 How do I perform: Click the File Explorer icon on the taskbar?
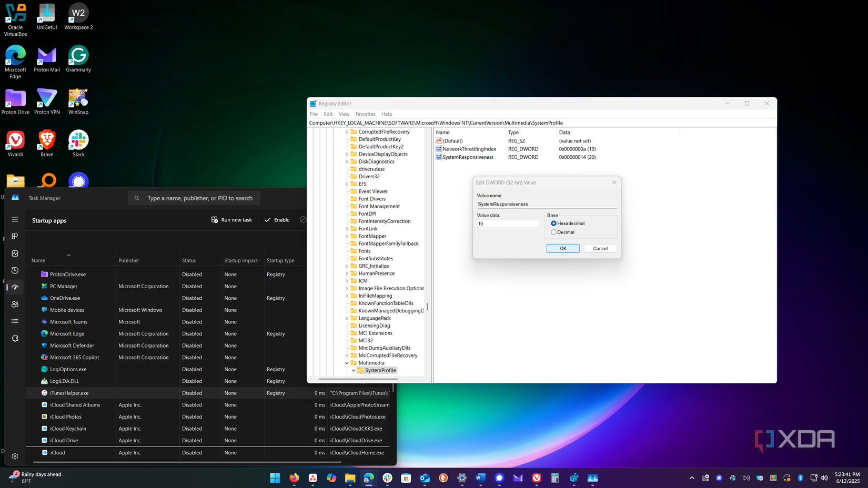pyautogui.click(x=350, y=479)
